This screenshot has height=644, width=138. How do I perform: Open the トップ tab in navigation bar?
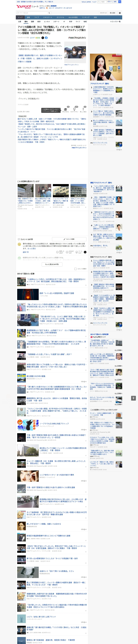click(20, 17)
